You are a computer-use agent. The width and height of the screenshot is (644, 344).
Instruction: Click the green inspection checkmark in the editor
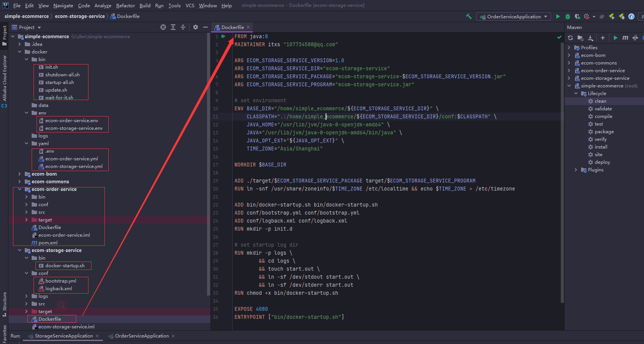click(x=559, y=37)
